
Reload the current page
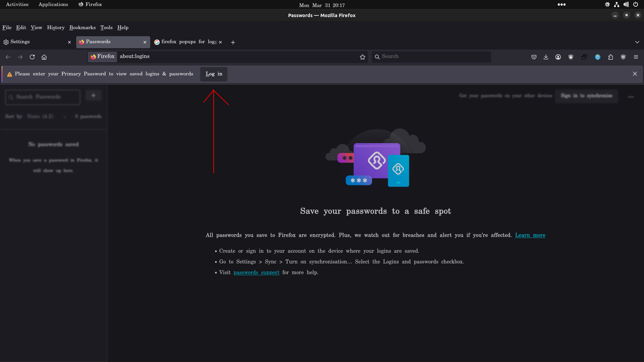32,57
